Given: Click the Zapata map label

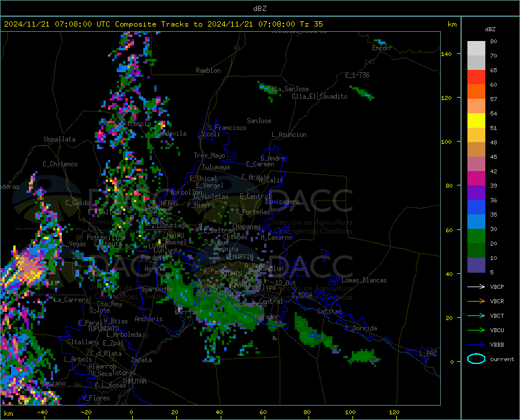Looking at the screenshot, I should pyautogui.click(x=142, y=360).
